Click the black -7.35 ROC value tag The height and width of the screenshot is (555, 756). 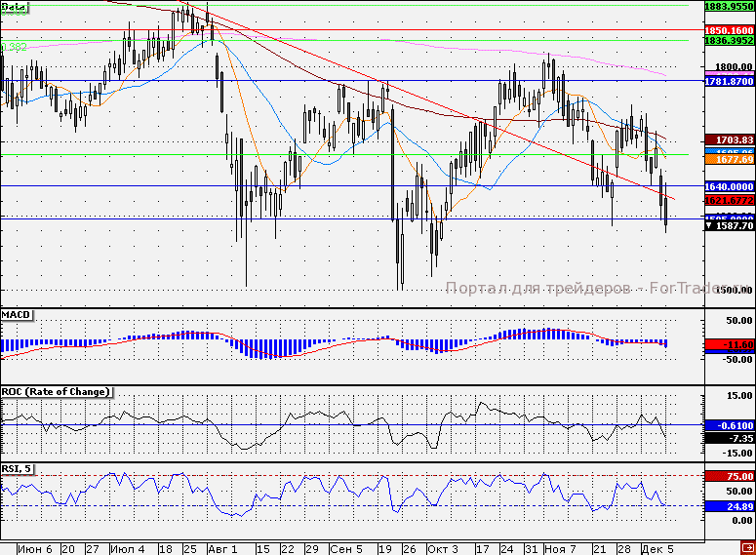coord(729,439)
